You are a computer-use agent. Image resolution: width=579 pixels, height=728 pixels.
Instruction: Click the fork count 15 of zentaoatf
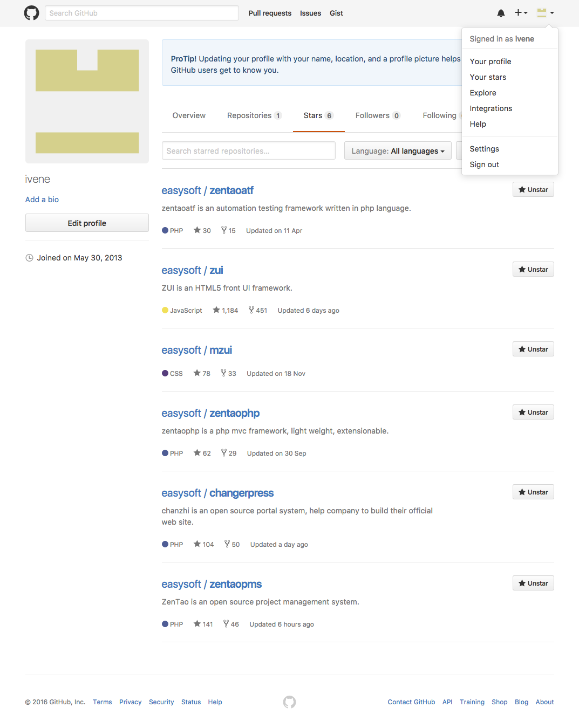coord(228,230)
